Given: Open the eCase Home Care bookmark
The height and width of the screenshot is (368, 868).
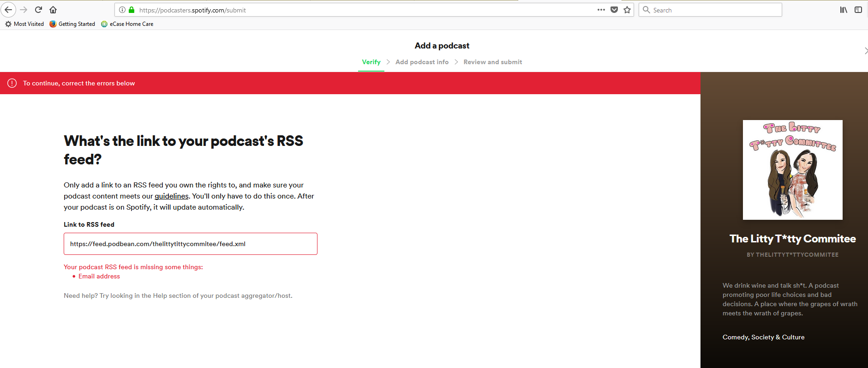Looking at the screenshot, I should pos(127,24).
